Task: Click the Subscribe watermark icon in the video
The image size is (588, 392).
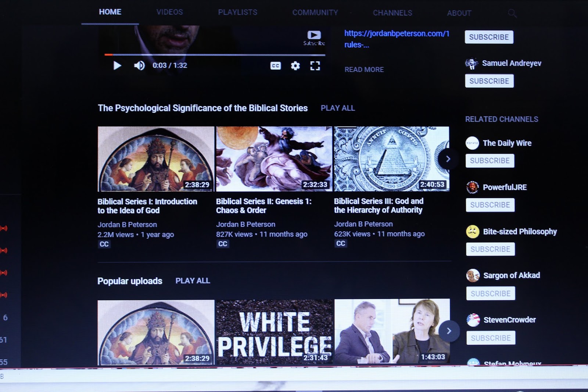Action: tap(314, 38)
